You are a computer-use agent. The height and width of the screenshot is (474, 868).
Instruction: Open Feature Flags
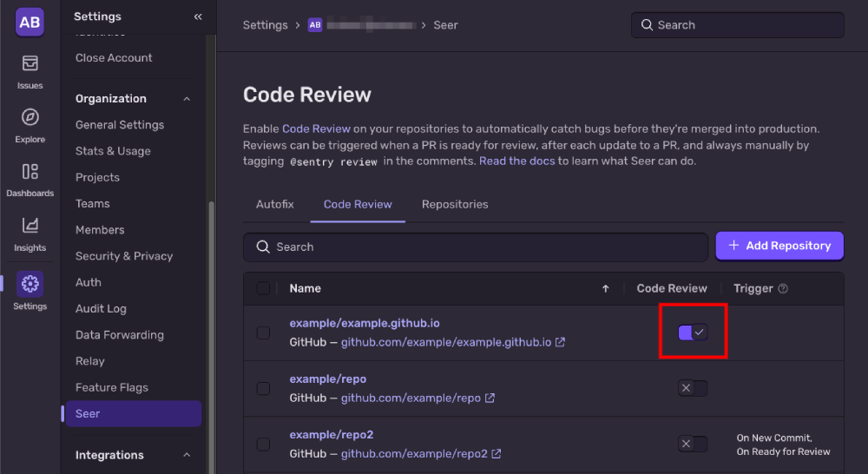(x=112, y=387)
